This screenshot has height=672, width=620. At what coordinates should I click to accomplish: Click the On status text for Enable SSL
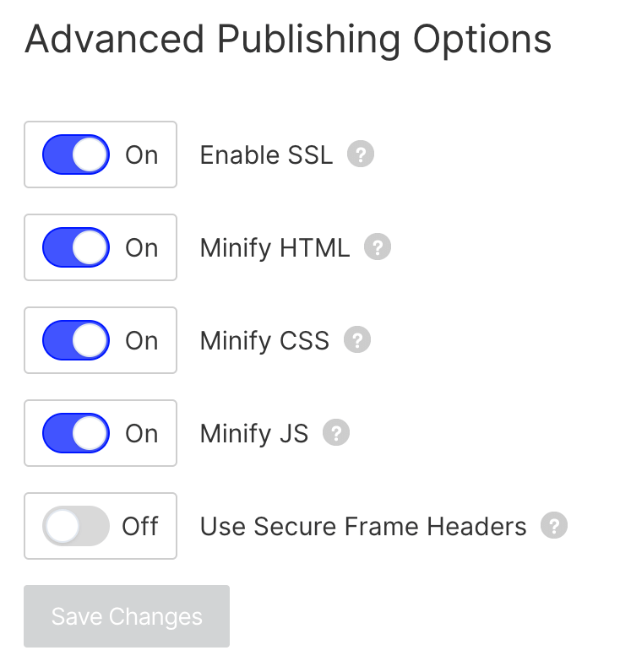point(142,155)
